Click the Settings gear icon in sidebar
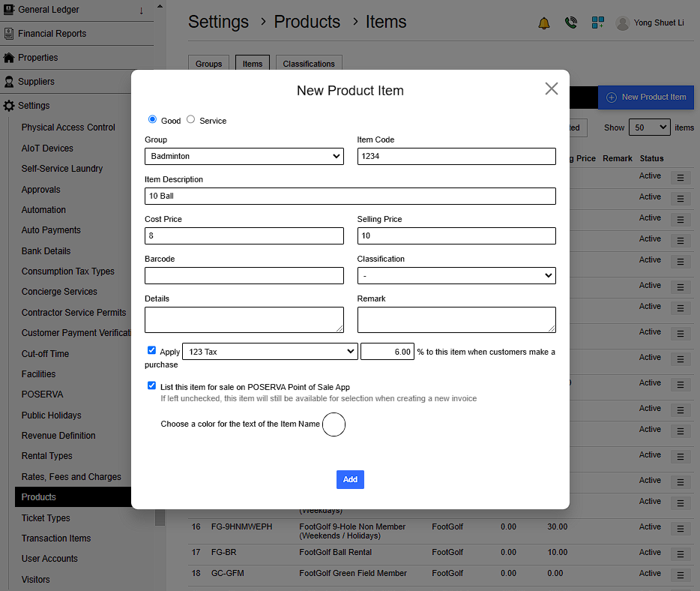Viewport: 700px width, 591px height. 9,106
